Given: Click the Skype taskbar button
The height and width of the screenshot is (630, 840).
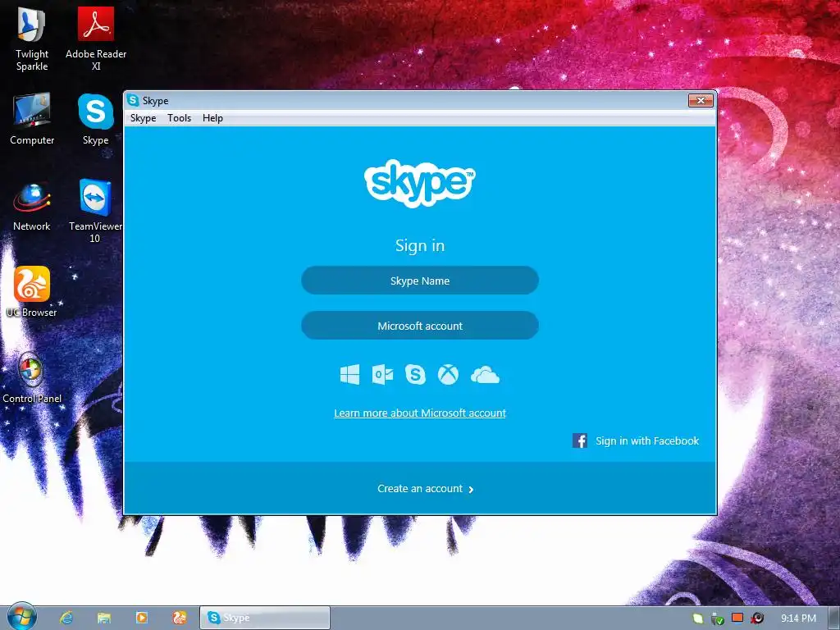Looking at the screenshot, I should pos(265,618).
